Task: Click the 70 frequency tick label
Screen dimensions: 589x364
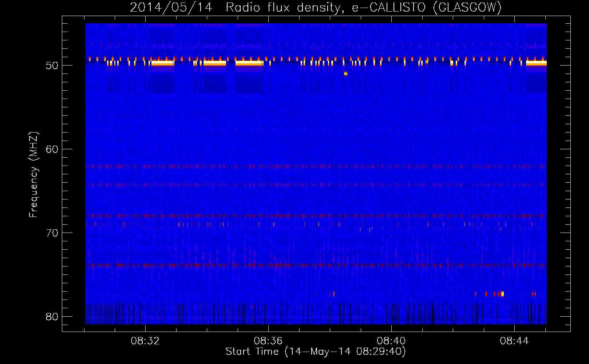Action: (52, 233)
